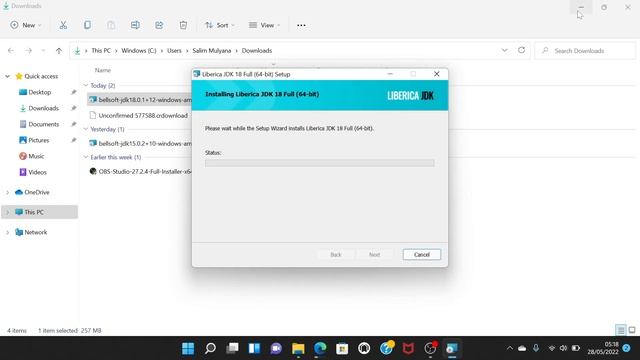Viewport: 640px width, 360px height.
Task: Click Users in the address breadcrumb
Action: 174,51
